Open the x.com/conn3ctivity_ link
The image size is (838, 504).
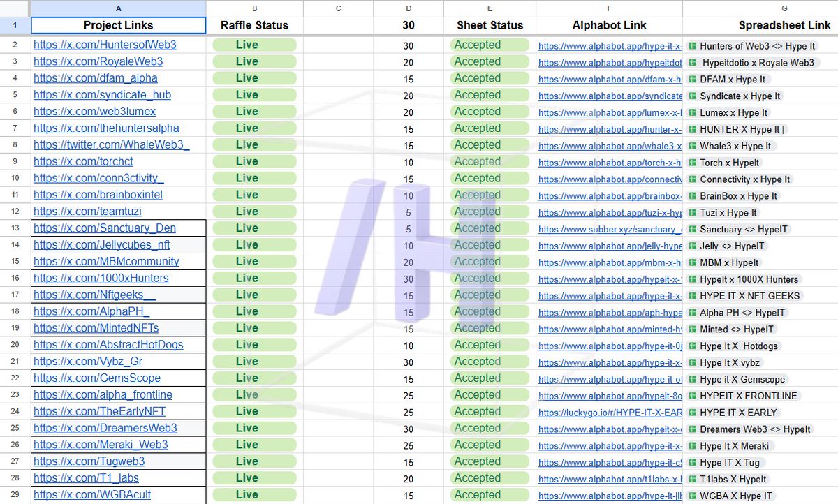[x=98, y=178]
